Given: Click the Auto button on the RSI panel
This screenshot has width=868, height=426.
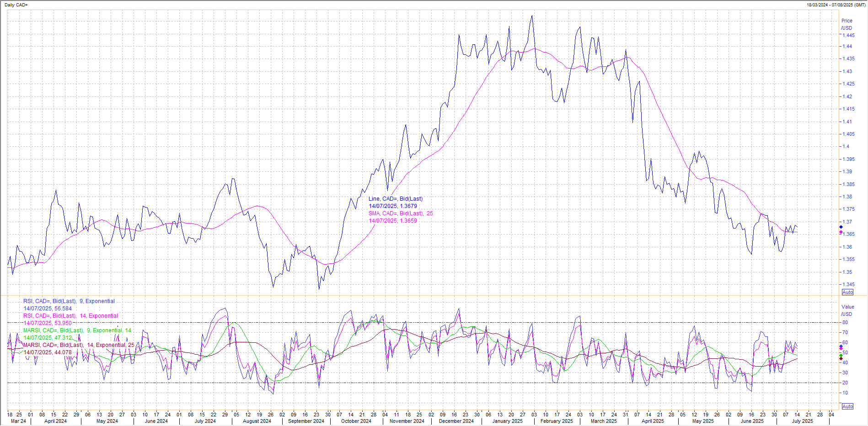Looking at the screenshot, I should [847, 406].
